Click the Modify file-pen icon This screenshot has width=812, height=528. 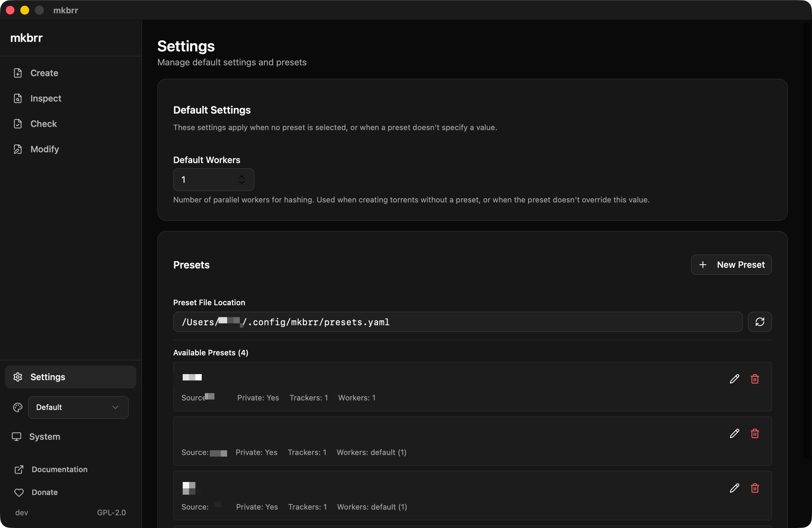18,149
